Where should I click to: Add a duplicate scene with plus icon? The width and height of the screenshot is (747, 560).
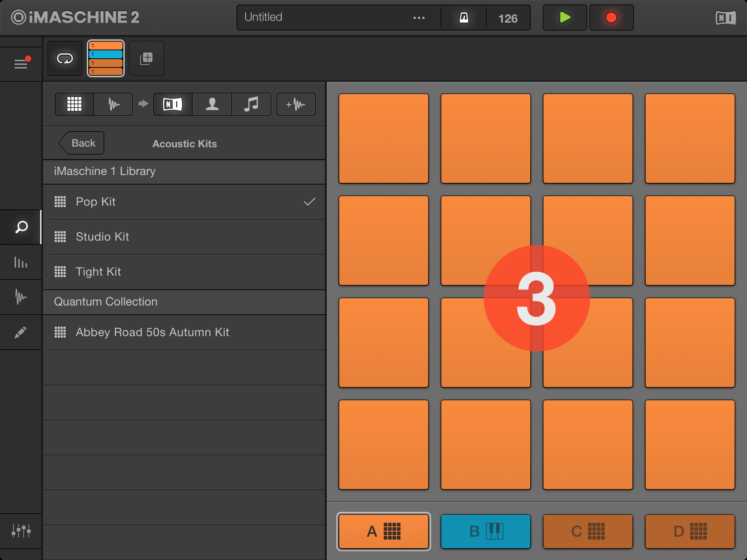[x=147, y=58]
